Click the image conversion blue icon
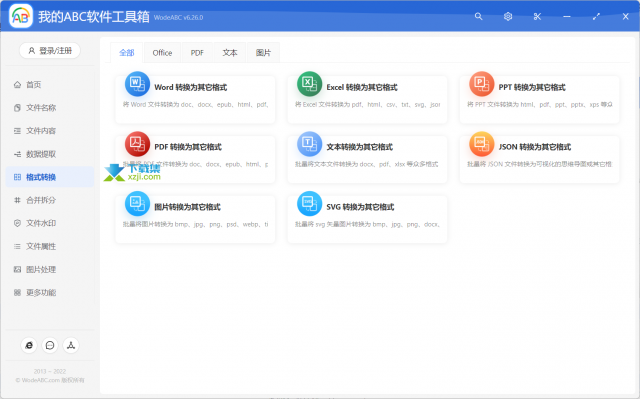The width and height of the screenshot is (640, 399). point(137,204)
